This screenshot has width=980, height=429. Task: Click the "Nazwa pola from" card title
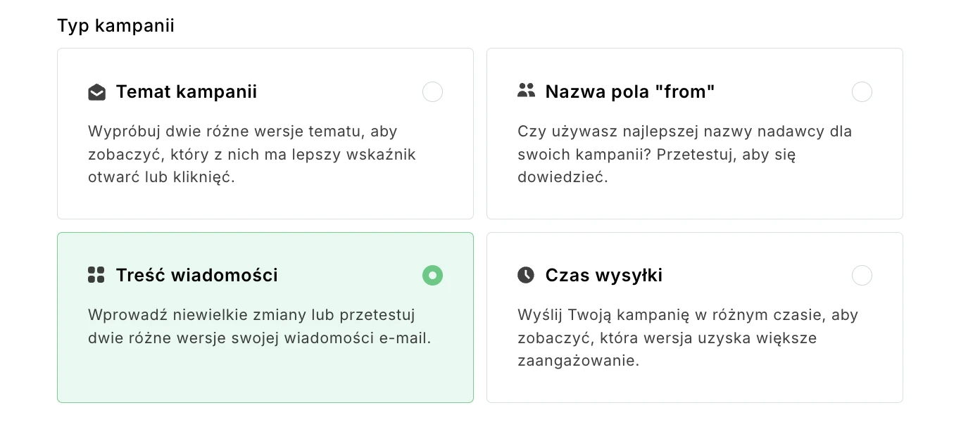(x=630, y=92)
